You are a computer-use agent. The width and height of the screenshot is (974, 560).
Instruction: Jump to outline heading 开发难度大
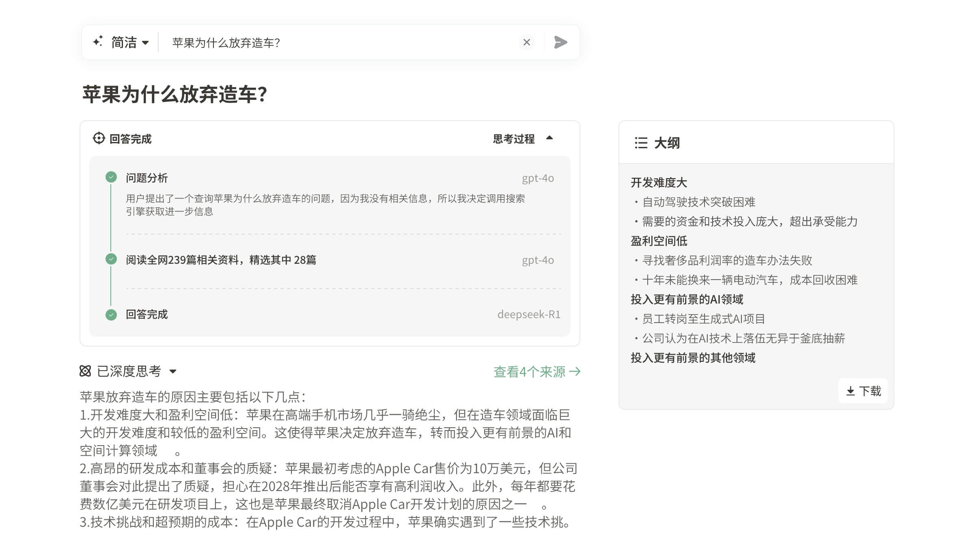pos(659,183)
